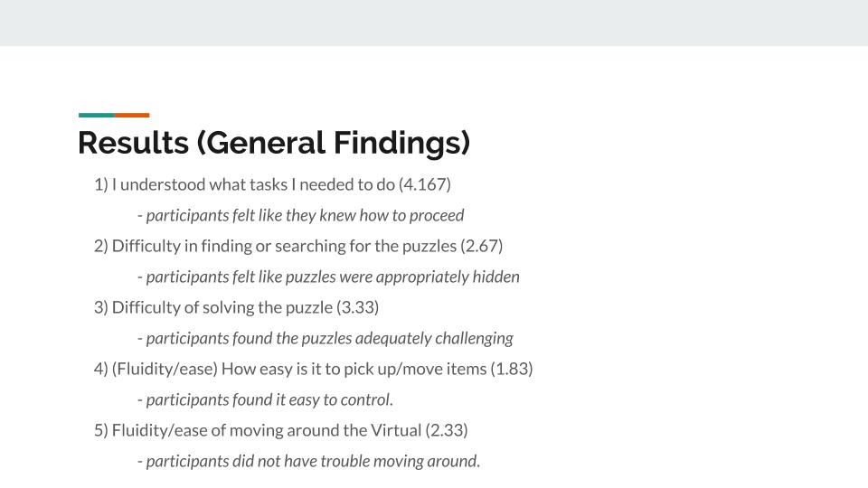This screenshot has height=488, width=868.
Task: Select 'Fluidity/ease of moving around the Virtual'
Action: click(280, 430)
